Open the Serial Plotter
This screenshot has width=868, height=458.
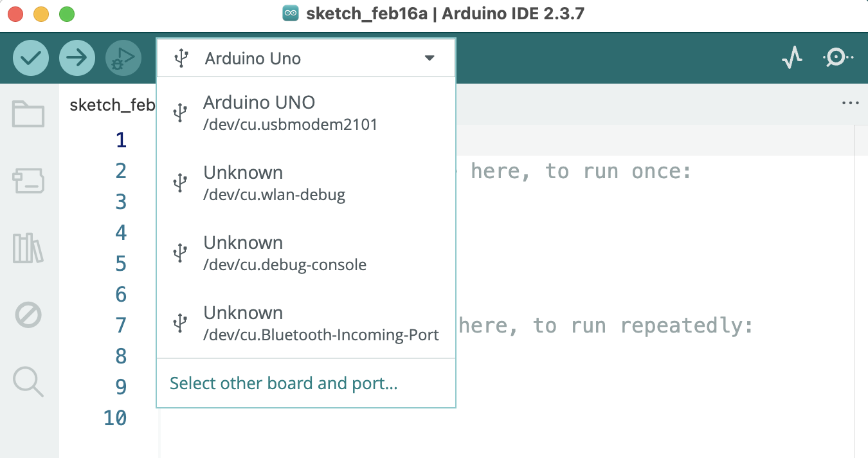(x=792, y=59)
